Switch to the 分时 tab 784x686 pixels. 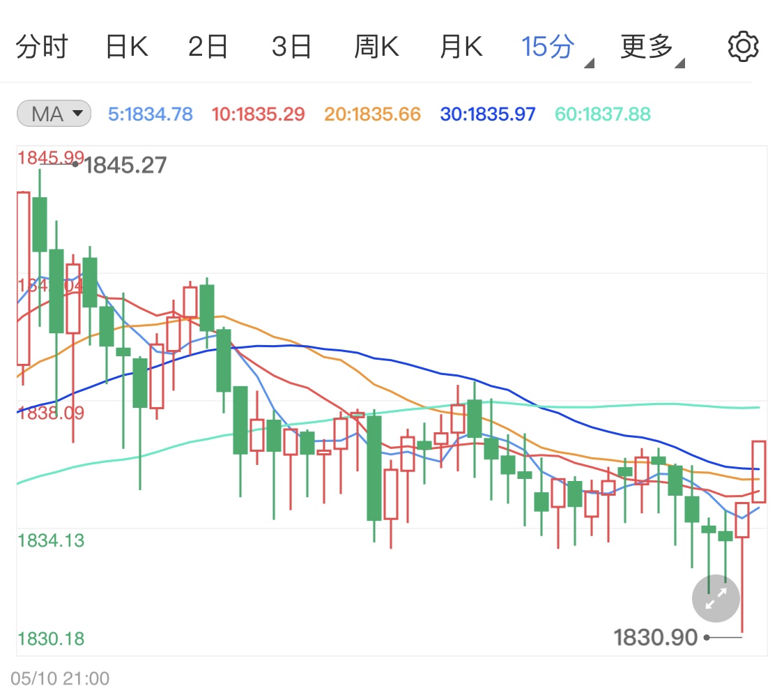click(42, 47)
